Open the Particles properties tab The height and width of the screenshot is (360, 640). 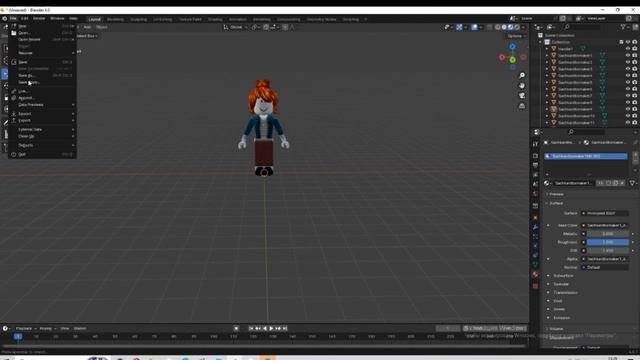click(536, 236)
